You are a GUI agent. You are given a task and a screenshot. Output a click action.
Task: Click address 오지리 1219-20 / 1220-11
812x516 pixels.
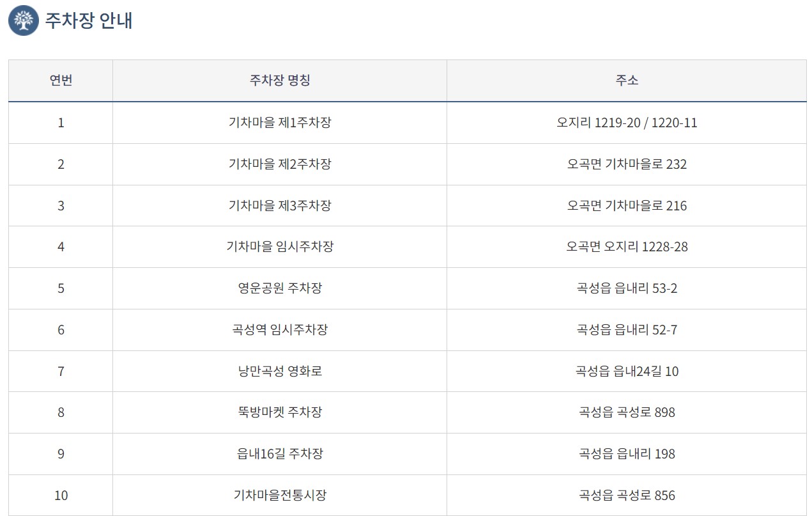tap(627, 123)
